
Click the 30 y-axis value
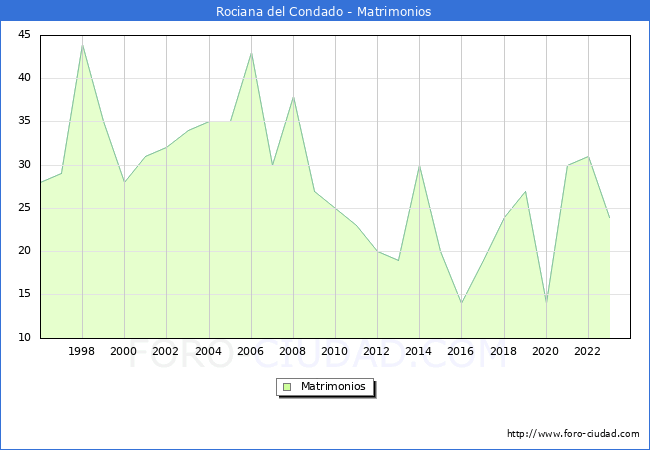coord(24,165)
